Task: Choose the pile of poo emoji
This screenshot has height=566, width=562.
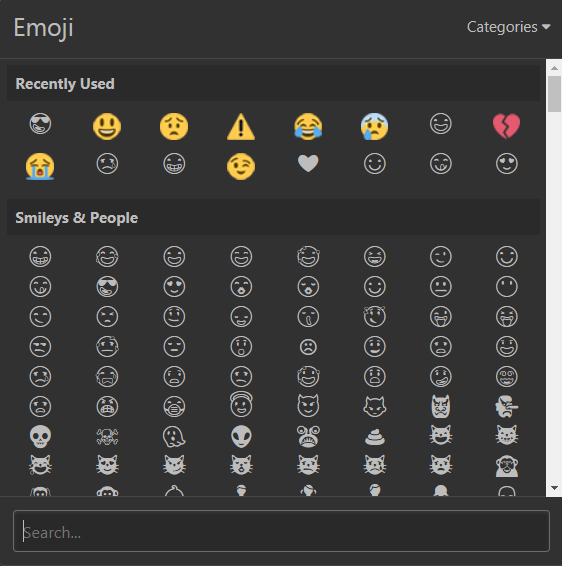Action: point(375,436)
